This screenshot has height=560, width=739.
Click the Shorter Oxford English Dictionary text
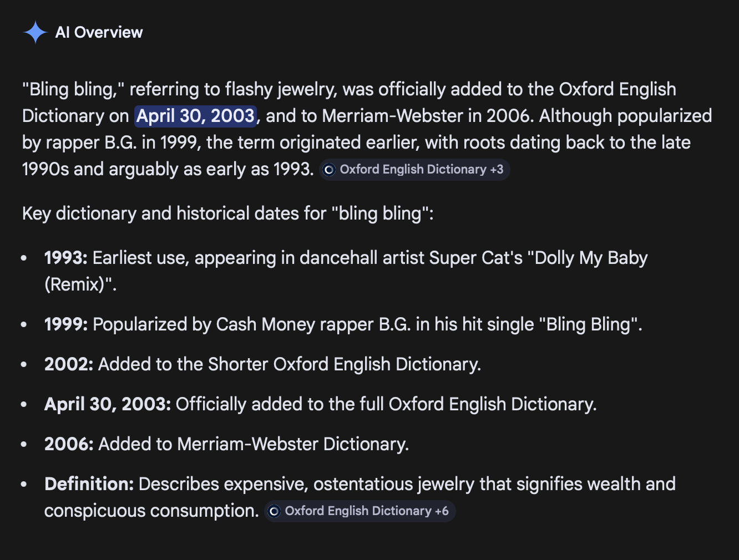344,364
